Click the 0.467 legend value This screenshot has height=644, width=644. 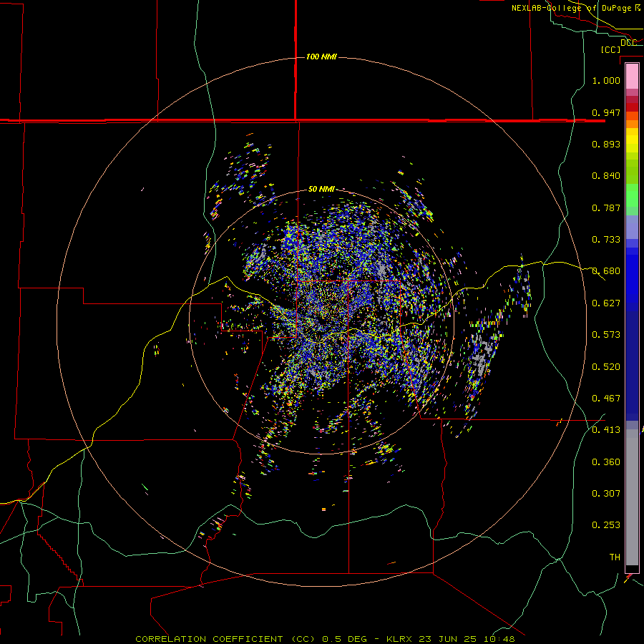click(606, 399)
